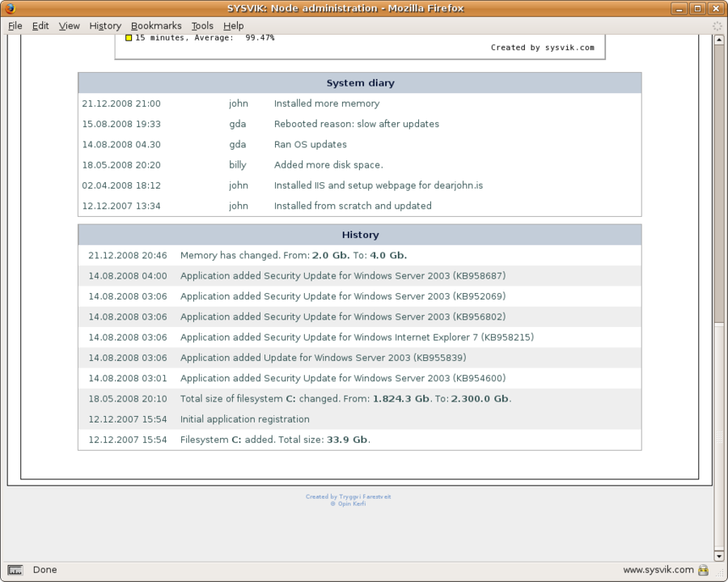Click the history timestamp 14.08.2008 04:00
The height and width of the screenshot is (582, 728).
pyautogui.click(x=128, y=276)
